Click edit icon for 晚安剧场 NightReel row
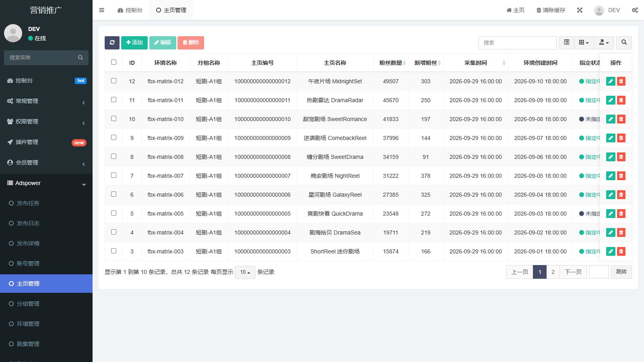 click(611, 176)
